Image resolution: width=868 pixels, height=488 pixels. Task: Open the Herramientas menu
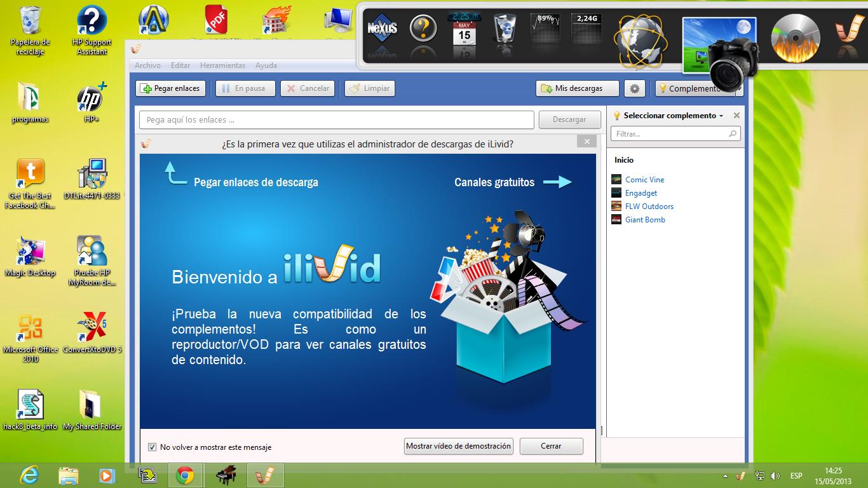[x=222, y=65]
